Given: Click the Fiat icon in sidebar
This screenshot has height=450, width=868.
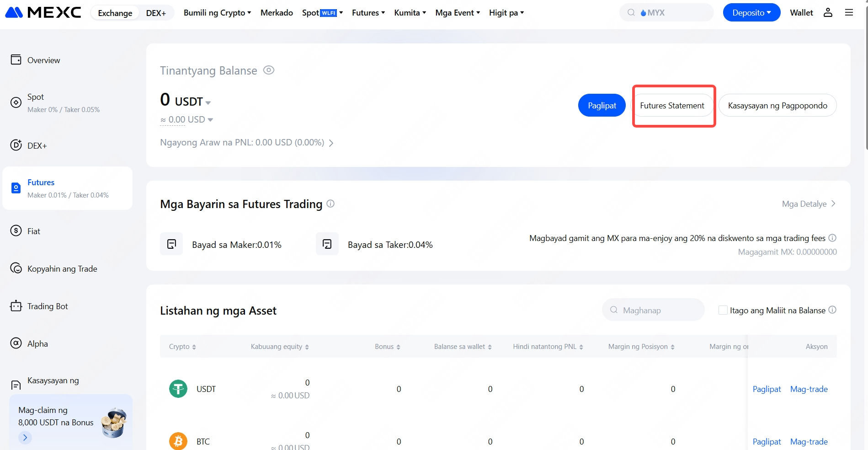Looking at the screenshot, I should (x=16, y=231).
